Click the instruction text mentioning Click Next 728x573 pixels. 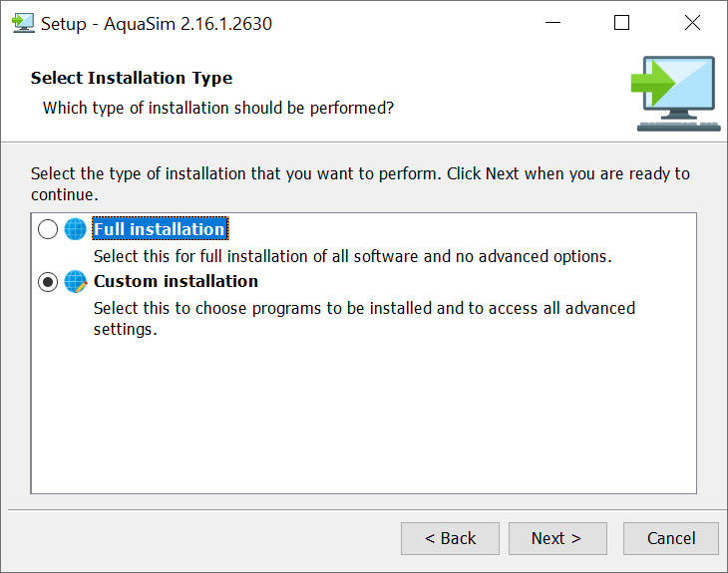360,183
